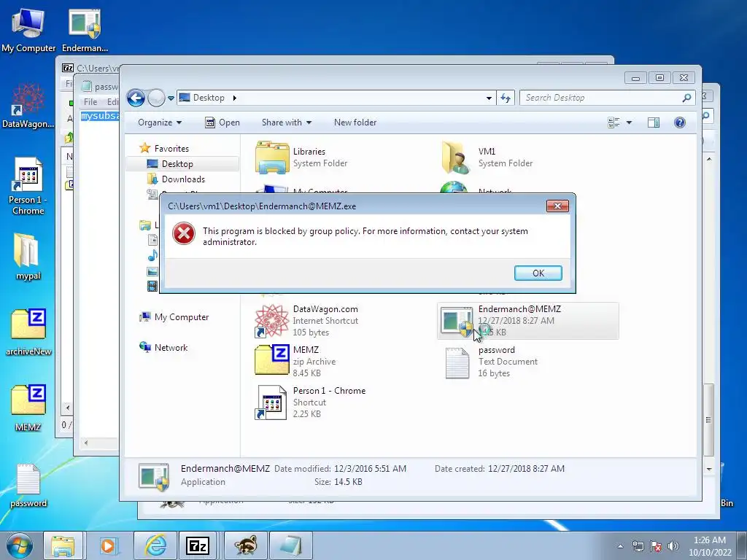Click the red error icon in dialog
This screenshot has height=560, width=747.
tap(184, 234)
